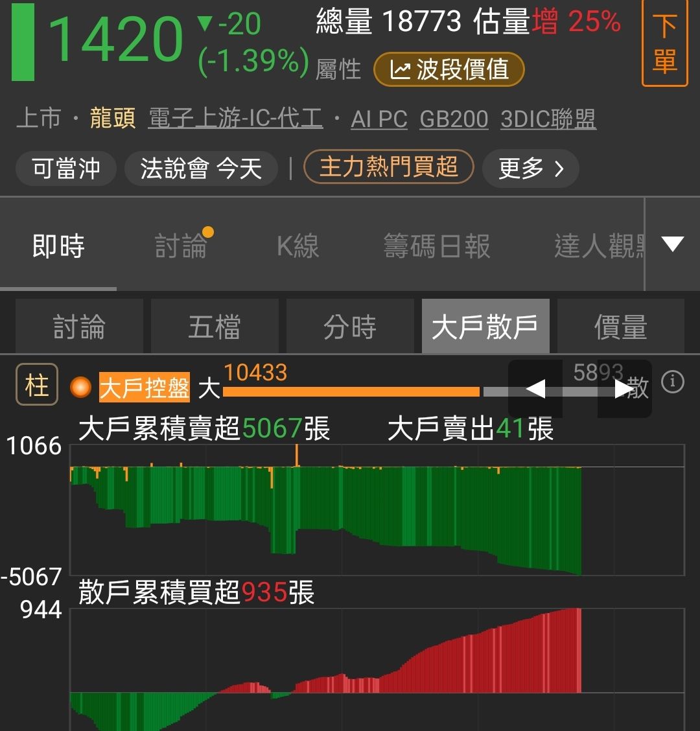Toggle the 柱 bar chart mode
The height and width of the screenshot is (731, 700).
37,386
